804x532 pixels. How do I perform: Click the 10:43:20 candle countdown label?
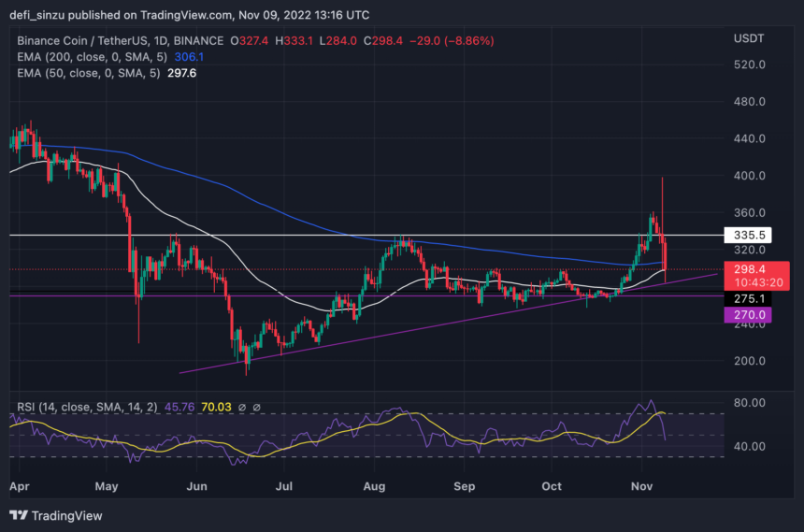(x=750, y=282)
